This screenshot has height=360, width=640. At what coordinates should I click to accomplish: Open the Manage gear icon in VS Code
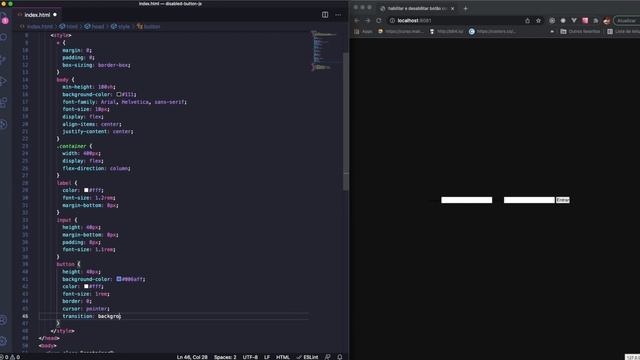click(x=4, y=340)
